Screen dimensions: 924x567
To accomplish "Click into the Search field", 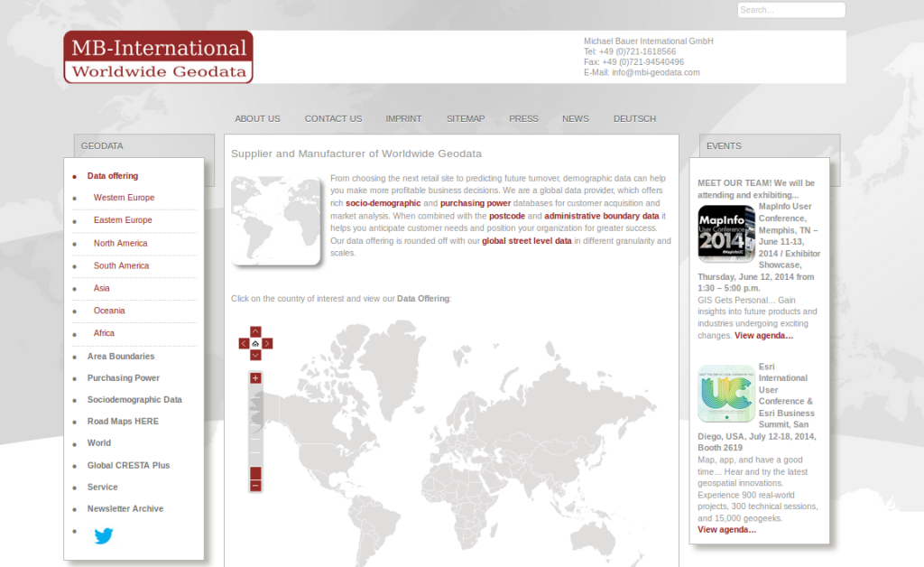I will pos(790,10).
